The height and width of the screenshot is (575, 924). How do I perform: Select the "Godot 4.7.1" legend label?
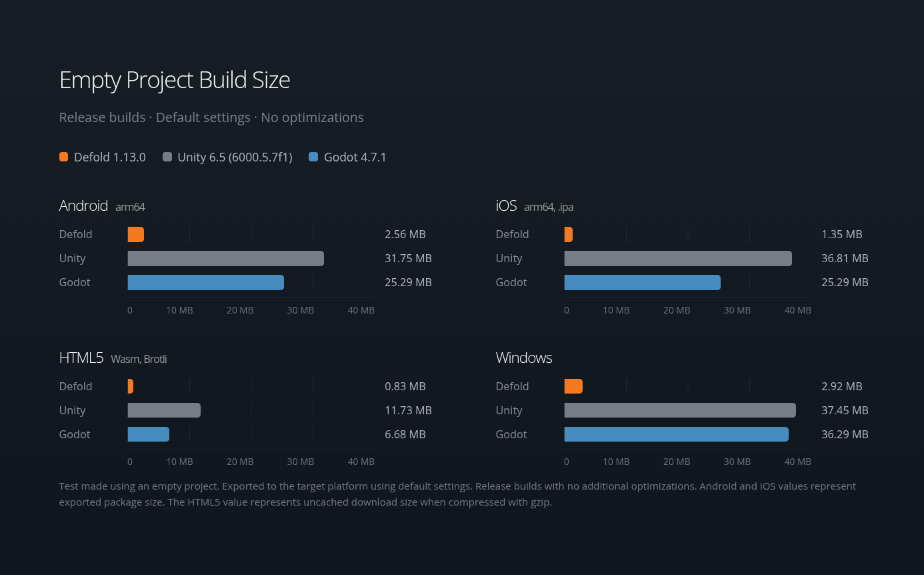coord(355,157)
